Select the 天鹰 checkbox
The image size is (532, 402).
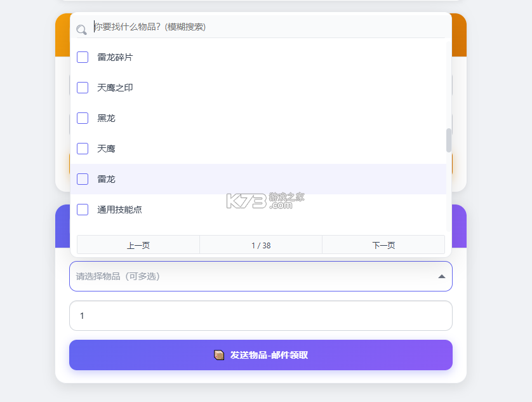pyautogui.click(x=83, y=149)
